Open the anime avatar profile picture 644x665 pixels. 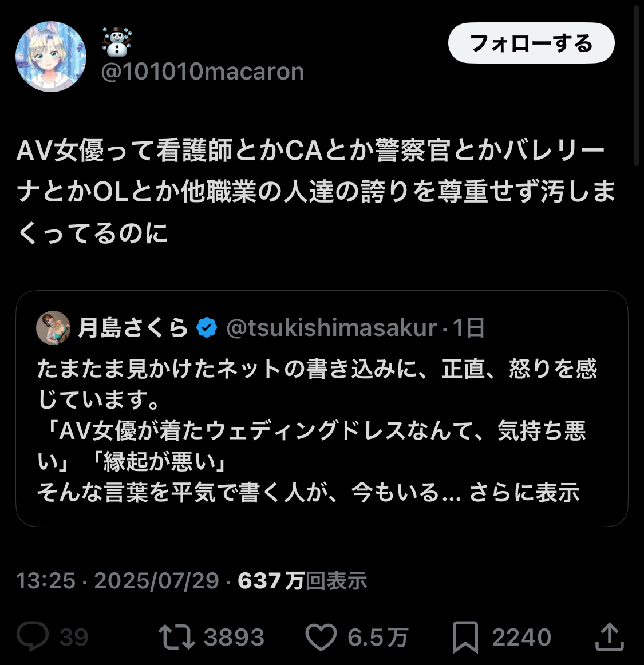point(51,57)
